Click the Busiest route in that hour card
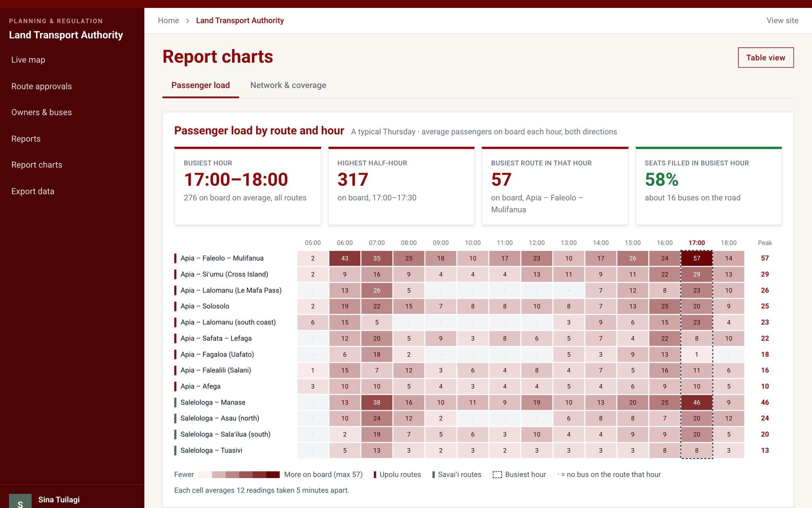This screenshot has height=508, width=812. click(x=555, y=186)
